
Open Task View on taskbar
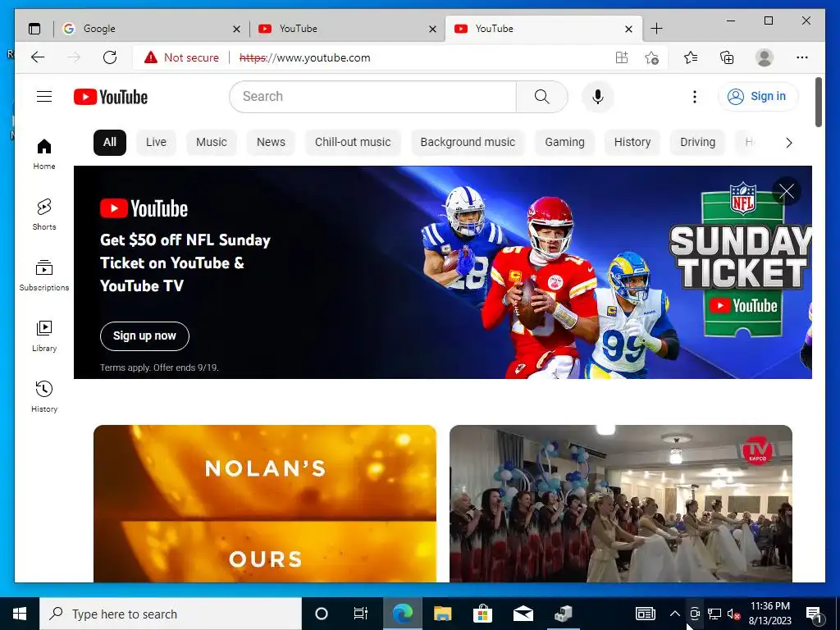tap(361, 614)
